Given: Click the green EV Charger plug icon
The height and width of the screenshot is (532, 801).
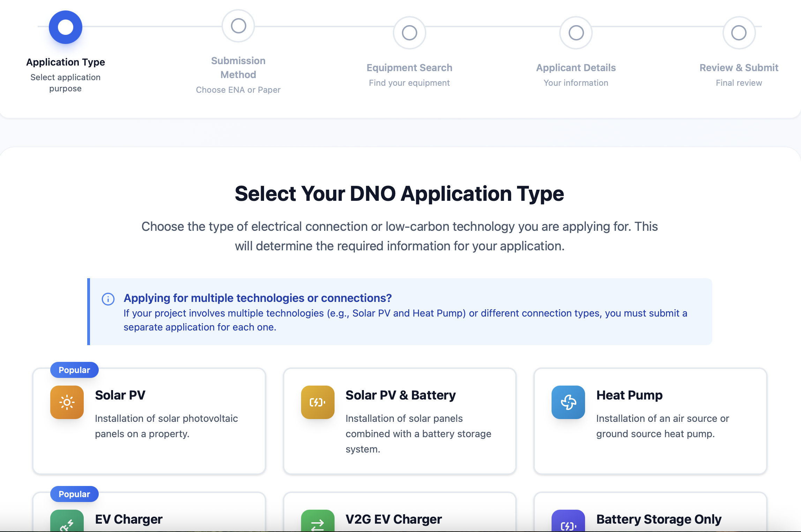Looking at the screenshot, I should pyautogui.click(x=67, y=522).
